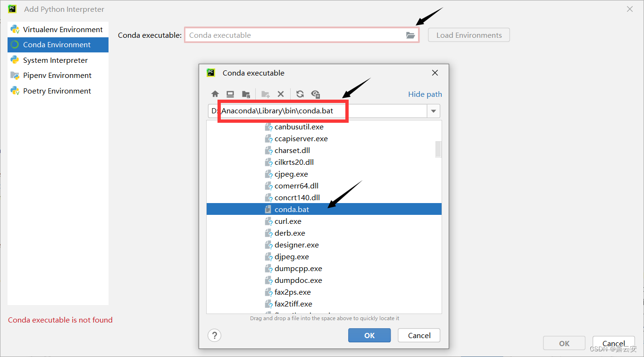Click the curl.exe file icon
644x357 pixels.
point(268,221)
